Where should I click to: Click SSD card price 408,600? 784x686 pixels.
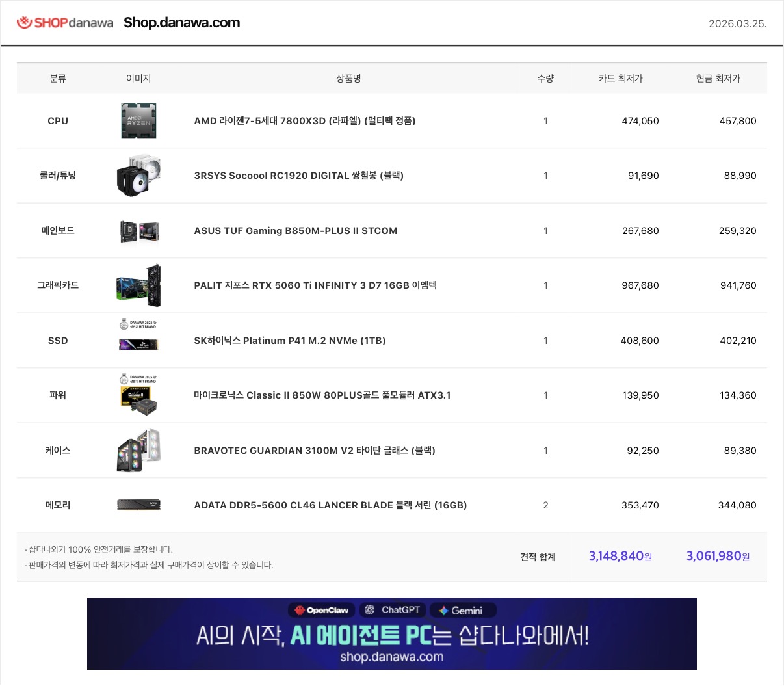click(x=640, y=341)
